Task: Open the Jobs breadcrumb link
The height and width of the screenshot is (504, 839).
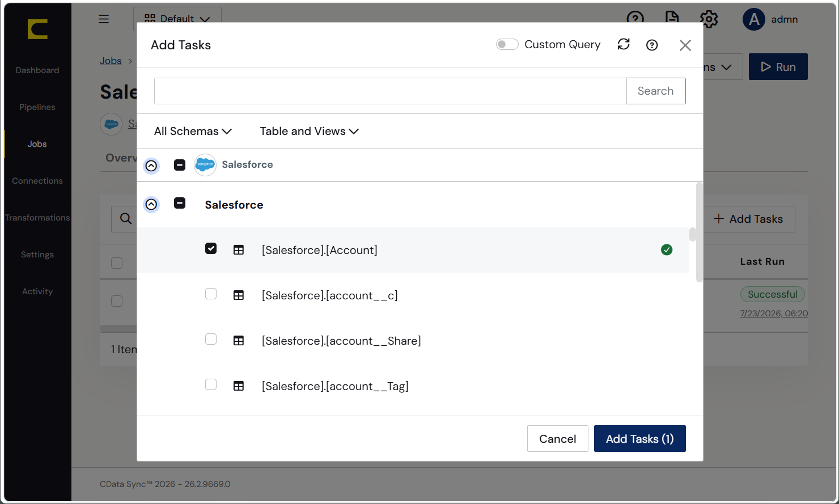Action: coord(111,61)
